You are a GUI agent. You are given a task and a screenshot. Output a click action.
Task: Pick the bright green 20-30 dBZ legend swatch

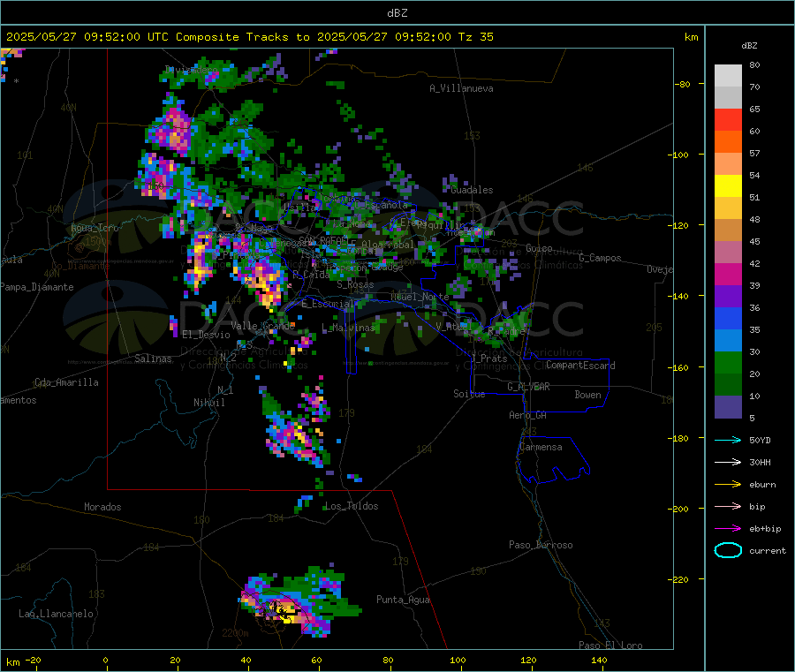(728, 362)
